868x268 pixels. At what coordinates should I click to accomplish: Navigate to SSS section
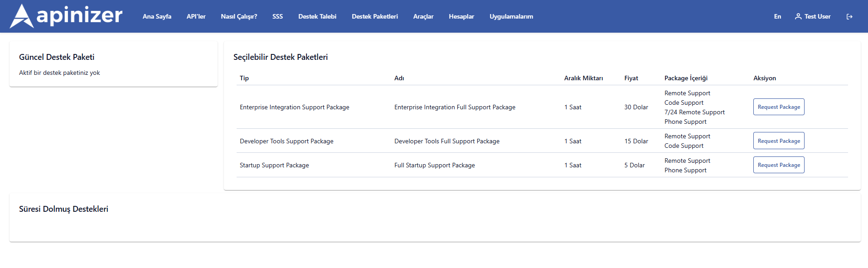[x=277, y=16]
